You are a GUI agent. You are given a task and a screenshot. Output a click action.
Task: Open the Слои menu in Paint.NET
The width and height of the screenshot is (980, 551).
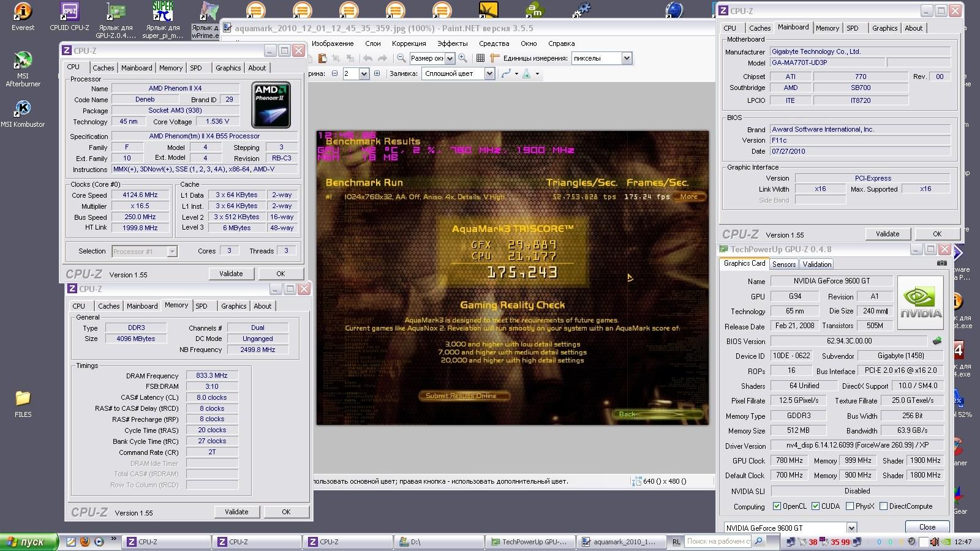click(372, 43)
